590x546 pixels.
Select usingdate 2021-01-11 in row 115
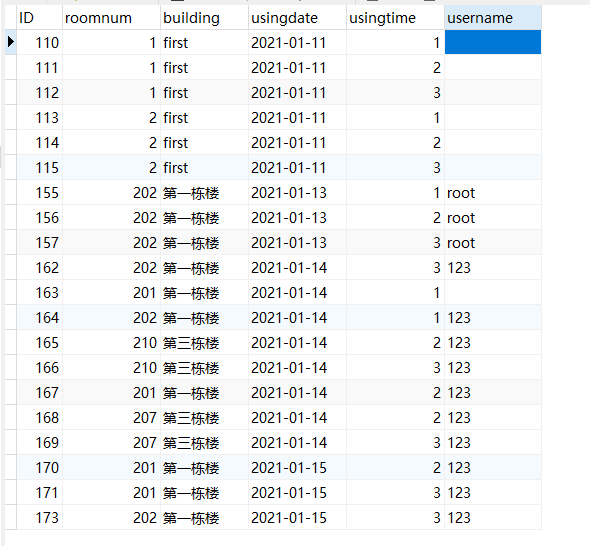[x=297, y=167]
